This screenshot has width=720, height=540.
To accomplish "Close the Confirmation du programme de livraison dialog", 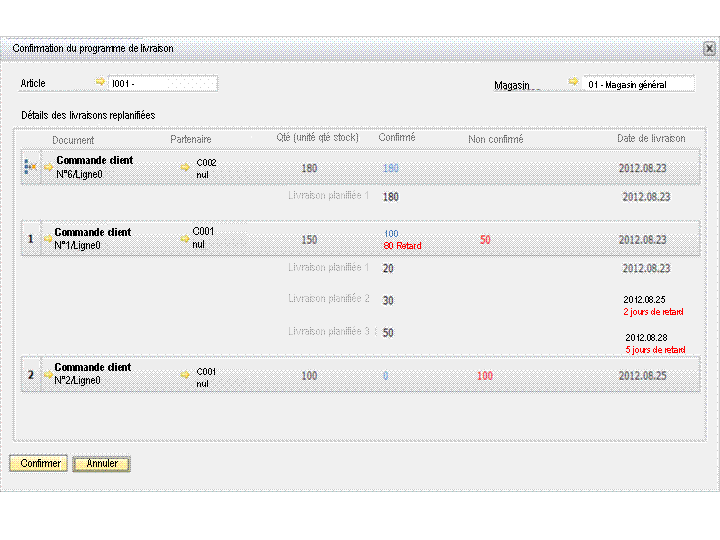I will pyautogui.click(x=709, y=48).
